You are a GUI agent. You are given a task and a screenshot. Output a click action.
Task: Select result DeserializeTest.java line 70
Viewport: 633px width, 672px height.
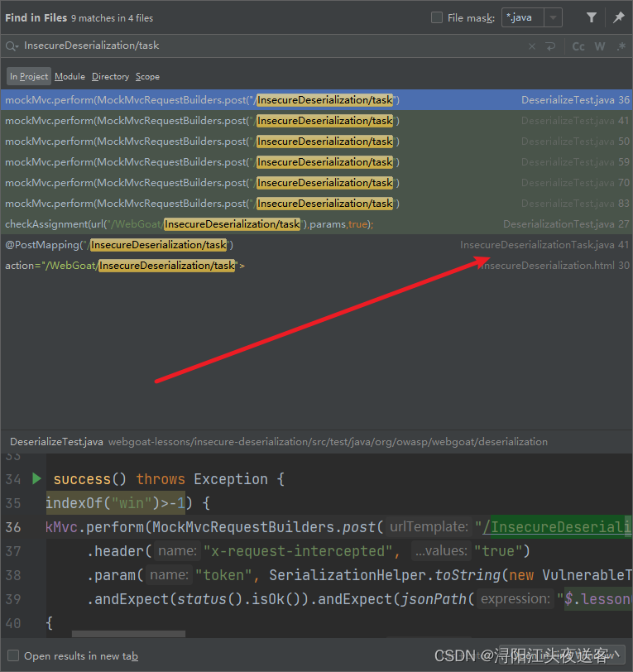[x=316, y=183]
